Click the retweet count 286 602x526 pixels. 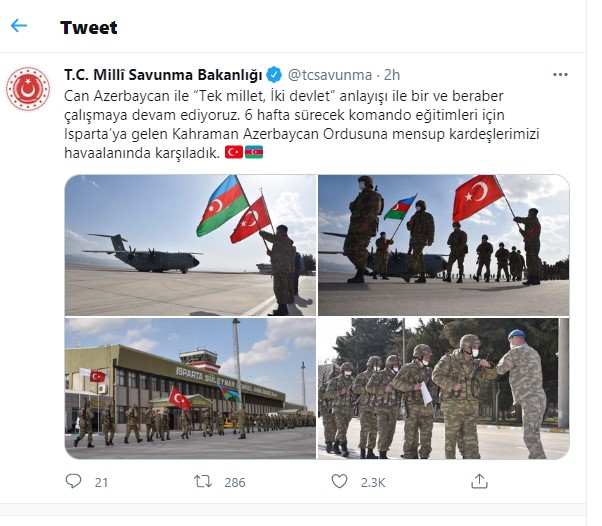(235, 482)
